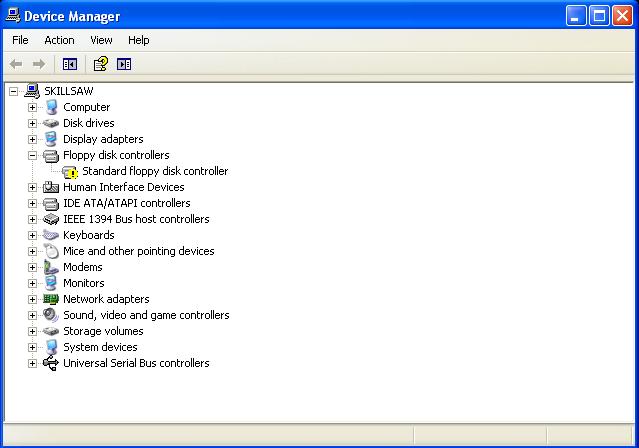
Task: Select the Keyboards label
Action: click(x=89, y=235)
